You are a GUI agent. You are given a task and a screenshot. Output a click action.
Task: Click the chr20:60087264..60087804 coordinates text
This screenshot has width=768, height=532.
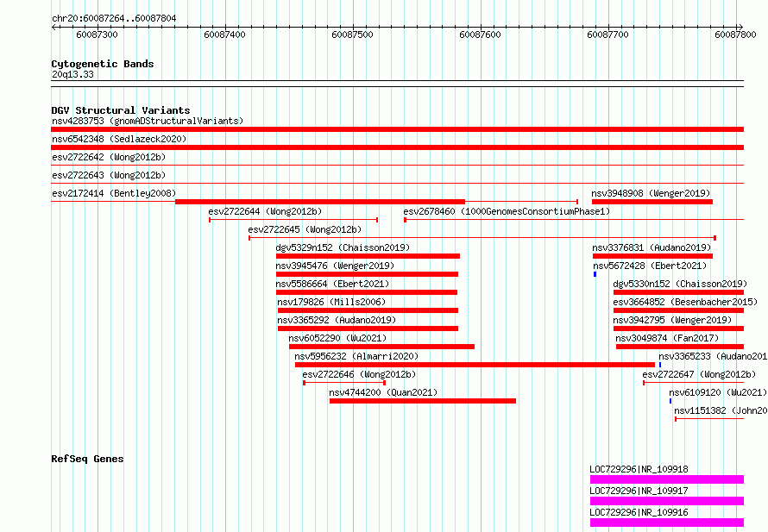[114, 19]
